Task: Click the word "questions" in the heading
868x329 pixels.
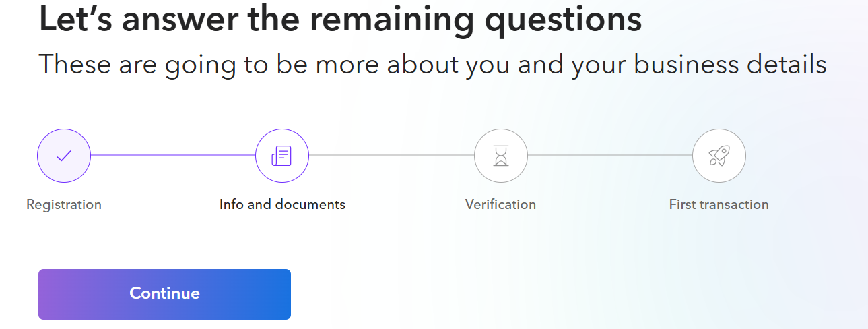Action: pos(563,20)
